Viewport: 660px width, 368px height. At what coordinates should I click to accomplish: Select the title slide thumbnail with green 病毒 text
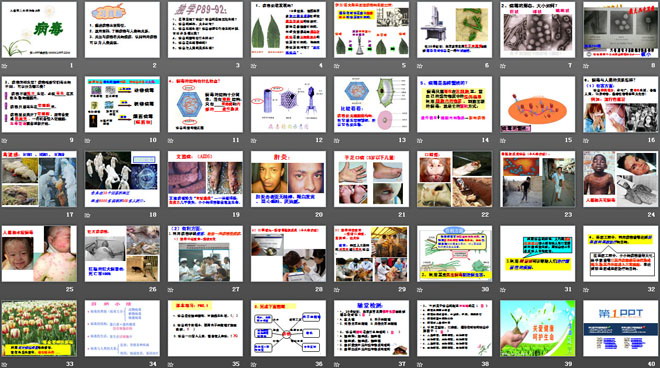(39, 30)
